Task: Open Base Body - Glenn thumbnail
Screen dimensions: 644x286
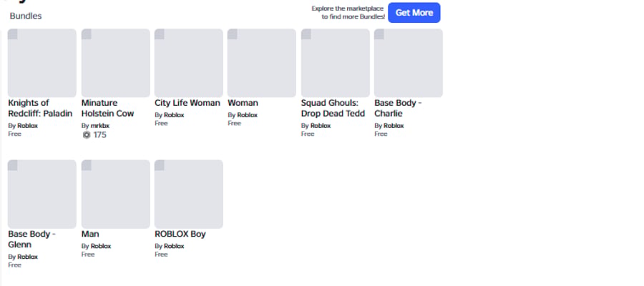Action: point(42,194)
